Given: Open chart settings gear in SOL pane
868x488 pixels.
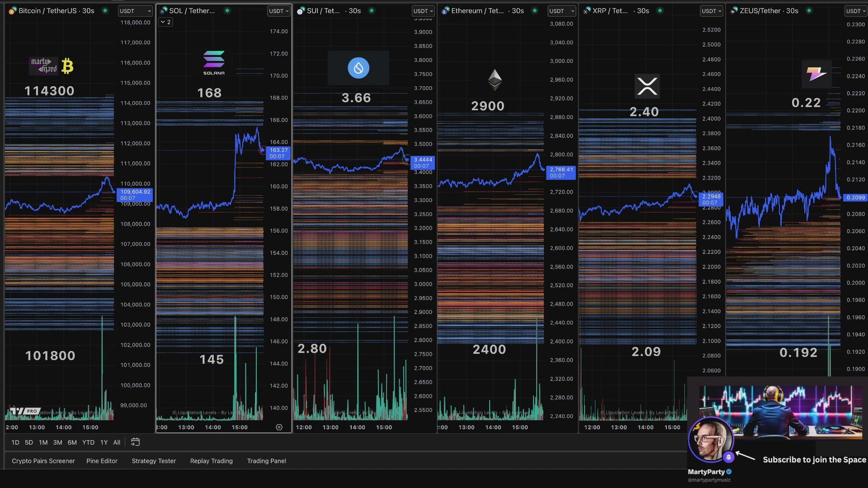Looking at the screenshot, I should tap(279, 427).
